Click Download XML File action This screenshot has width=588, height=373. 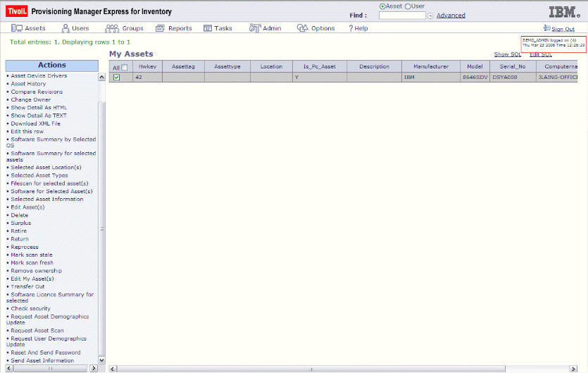pos(35,123)
